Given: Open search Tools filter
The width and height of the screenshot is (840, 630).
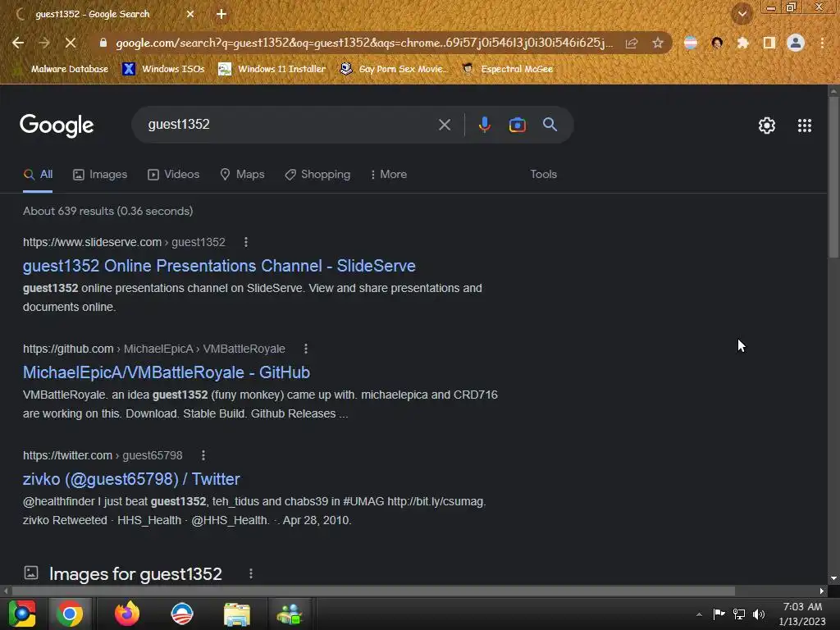Looking at the screenshot, I should click(x=543, y=175).
